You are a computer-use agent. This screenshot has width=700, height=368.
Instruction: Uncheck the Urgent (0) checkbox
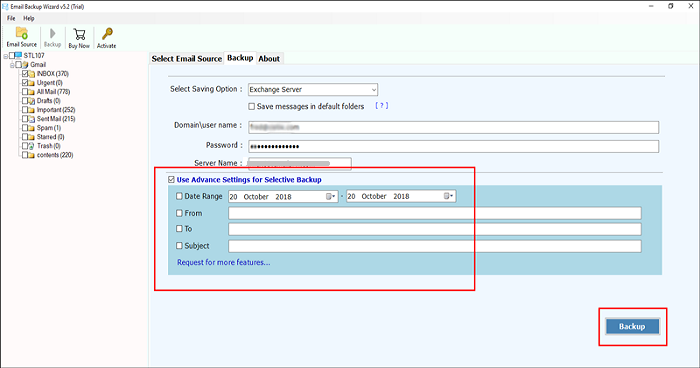point(25,83)
